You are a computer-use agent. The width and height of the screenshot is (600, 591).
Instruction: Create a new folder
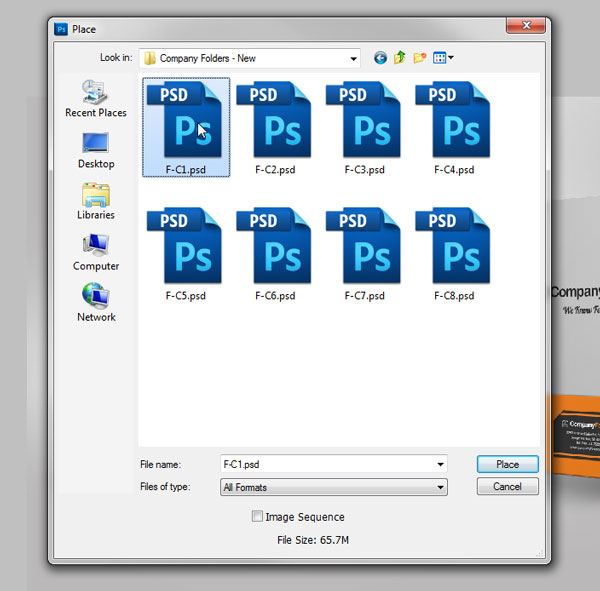click(420, 58)
